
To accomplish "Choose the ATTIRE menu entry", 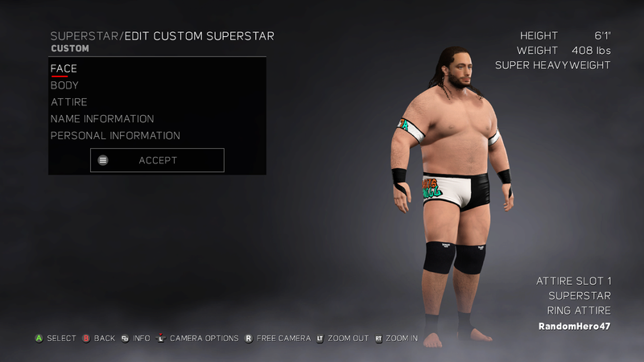I will 69,102.
